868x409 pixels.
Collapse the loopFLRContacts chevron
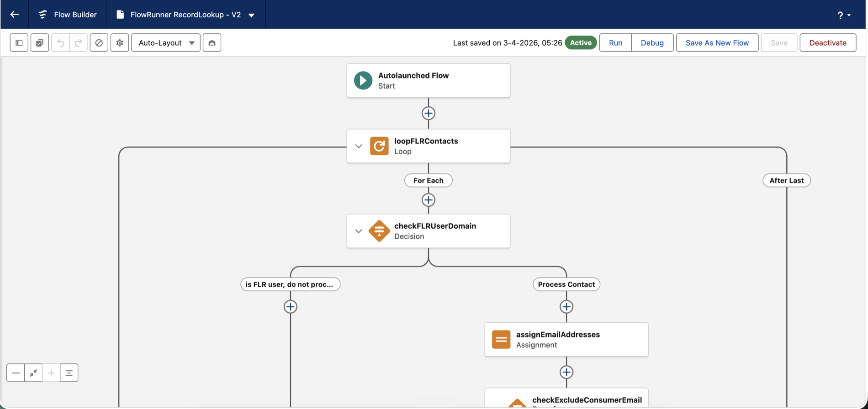click(359, 146)
